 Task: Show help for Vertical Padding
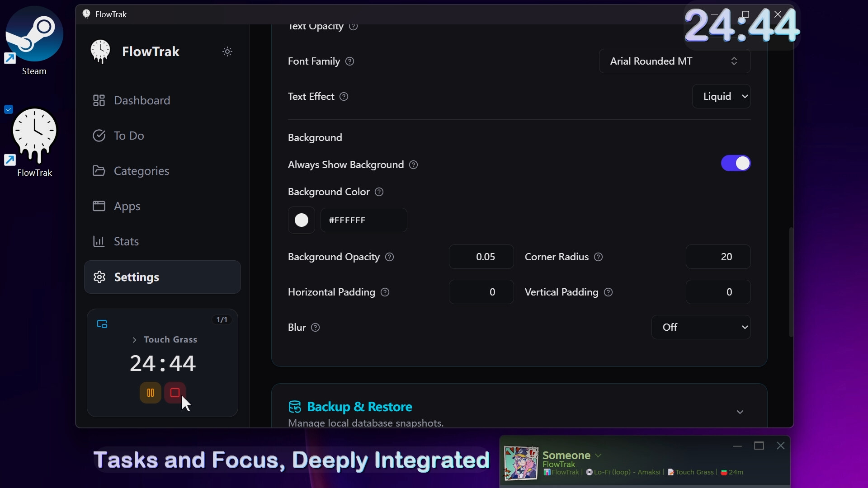[x=609, y=292]
